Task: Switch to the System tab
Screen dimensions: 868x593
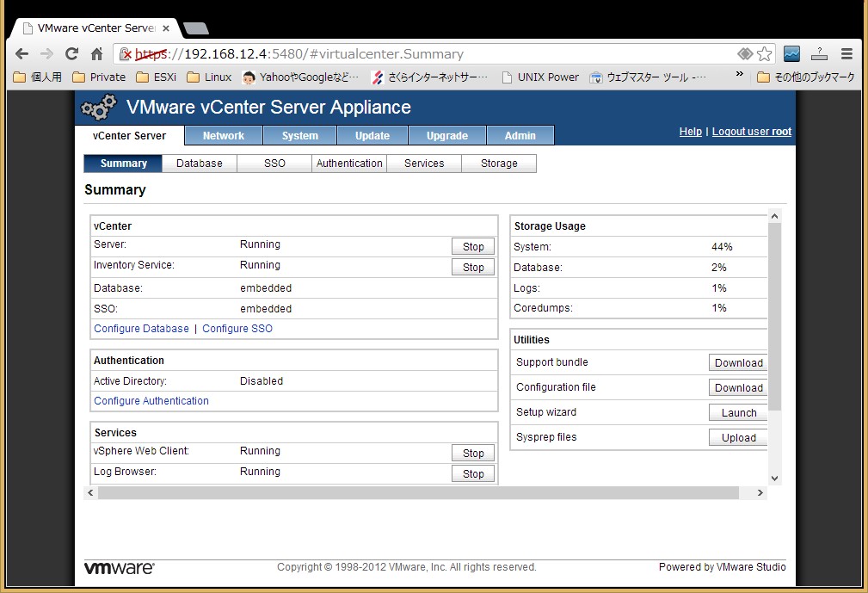Action: click(300, 136)
